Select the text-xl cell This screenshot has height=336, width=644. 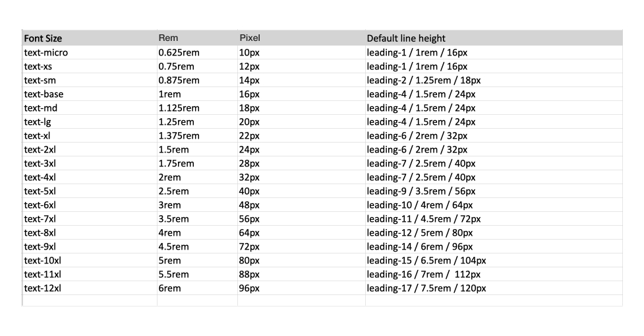click(38, 135)
